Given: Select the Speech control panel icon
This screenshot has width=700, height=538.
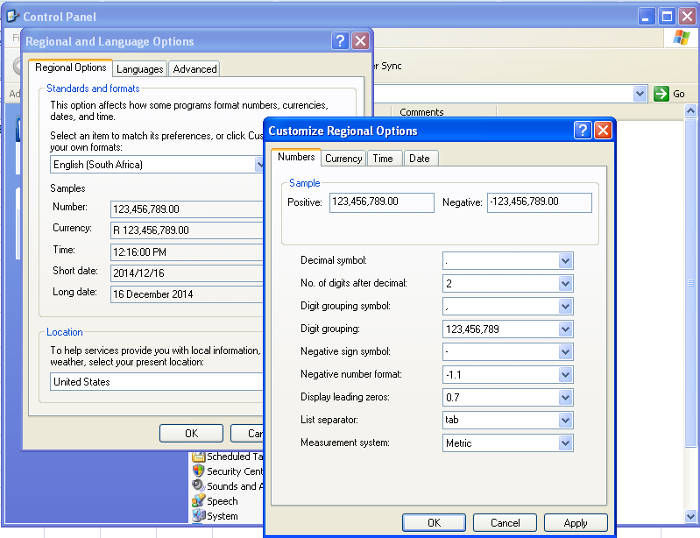Looking at the screenshot, I should pyautogui.click(x=198, y=501).
